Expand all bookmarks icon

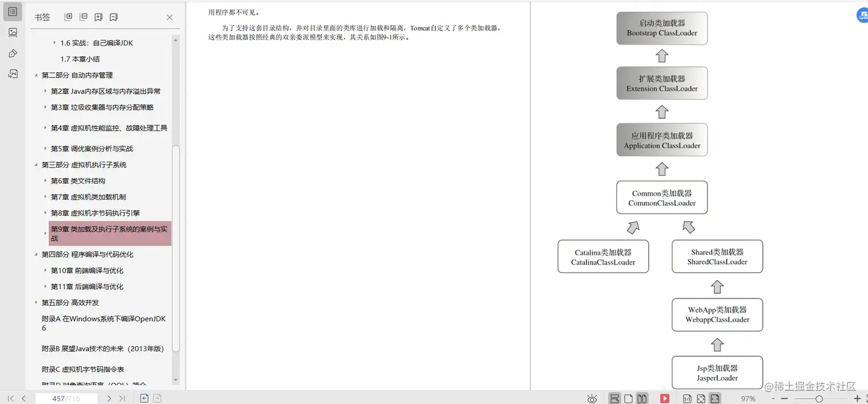click(x=68, y=17)
